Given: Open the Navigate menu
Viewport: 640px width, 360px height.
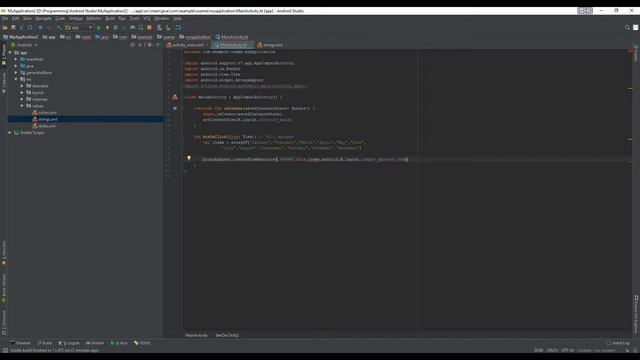Looking at the screenshot, I should pyautogui.click(x=43, y=18).
